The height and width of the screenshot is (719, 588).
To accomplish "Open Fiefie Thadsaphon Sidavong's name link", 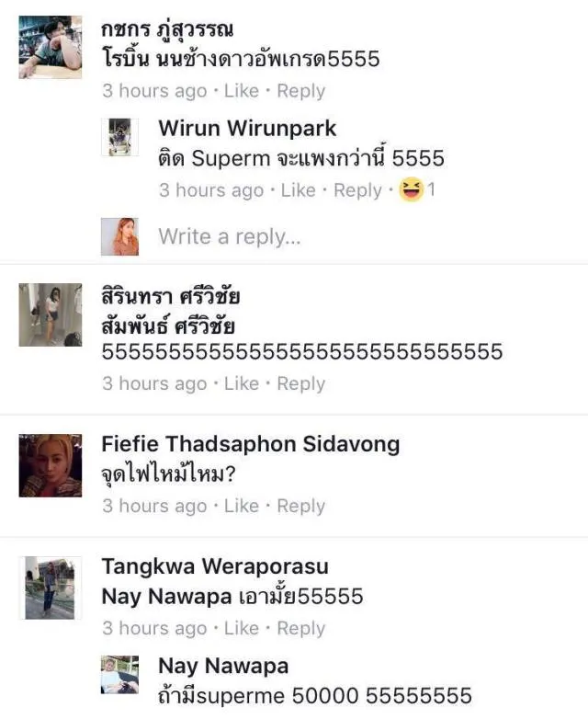I will tap(251, 444).
